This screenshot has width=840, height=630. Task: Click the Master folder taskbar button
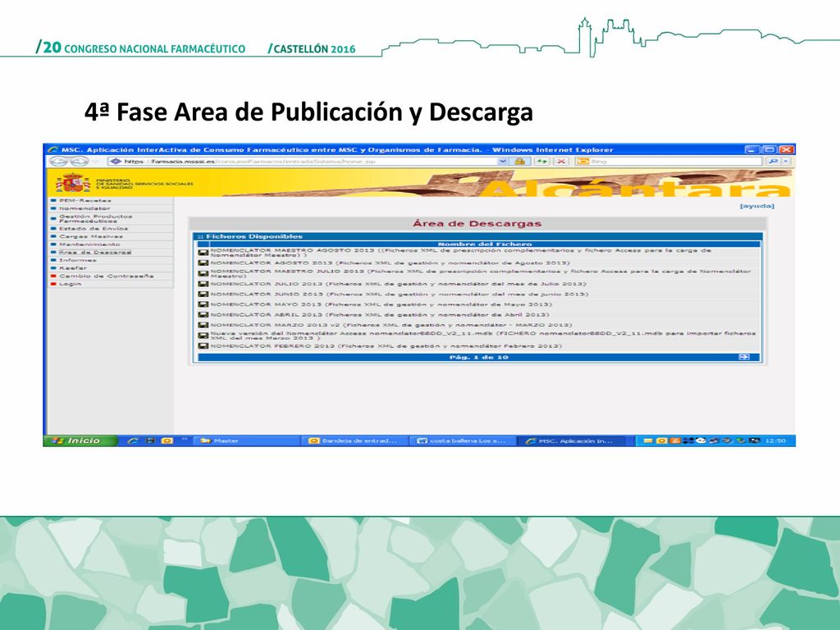point(246,441)
